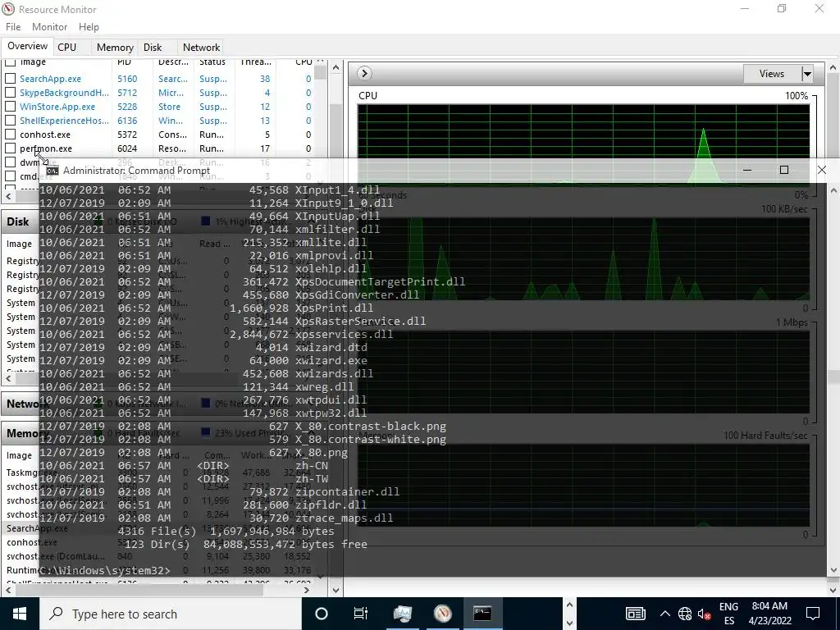Click XpsPrint.dll line in Command Prompt
The image size is (840, 630).
coord(206,308)
